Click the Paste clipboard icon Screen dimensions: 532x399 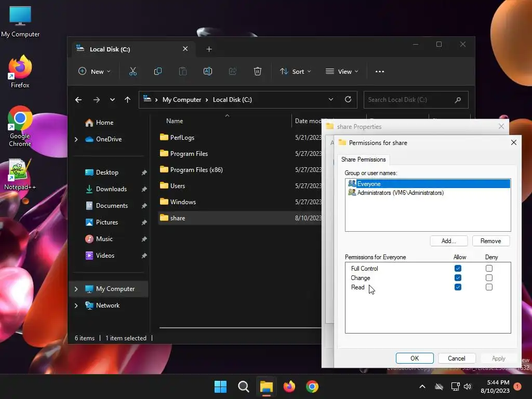pyautogui.click(x=182, y=71)
